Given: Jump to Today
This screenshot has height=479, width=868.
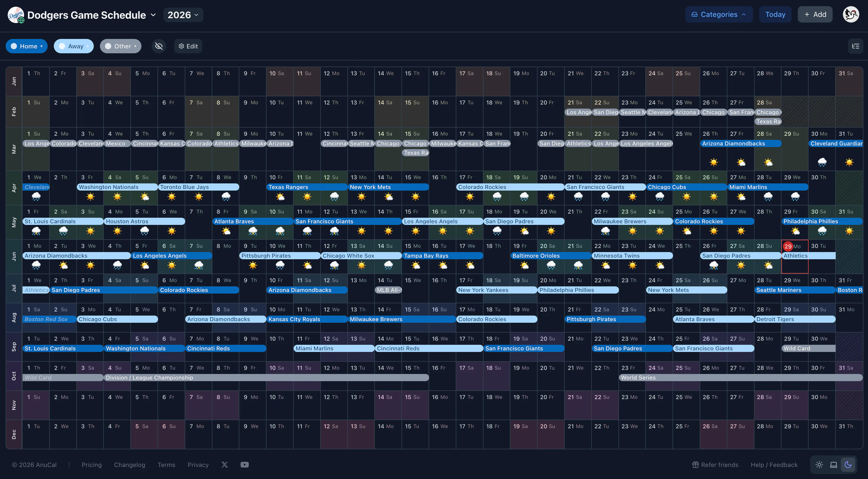Looking at the screenshot, I should [775, 15].
